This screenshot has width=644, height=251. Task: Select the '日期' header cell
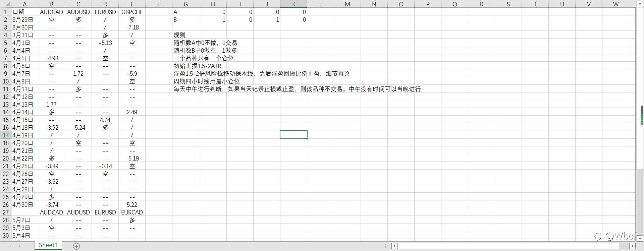pyautogui.click(x=24, y=12)
